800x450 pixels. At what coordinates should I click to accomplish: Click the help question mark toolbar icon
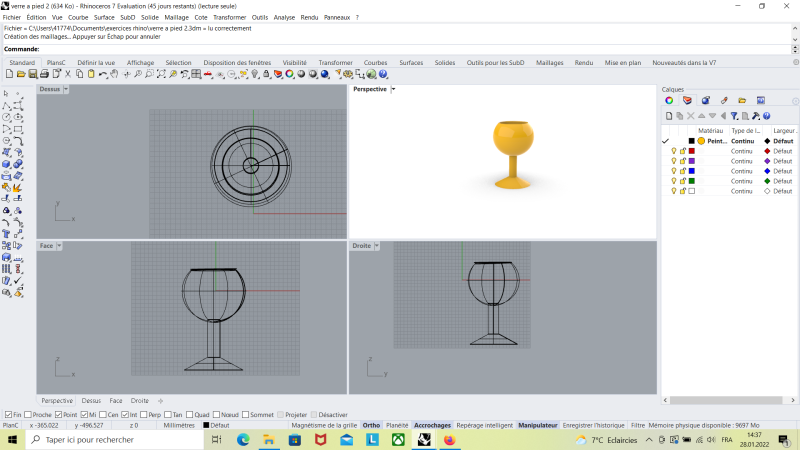click(384, 74)
